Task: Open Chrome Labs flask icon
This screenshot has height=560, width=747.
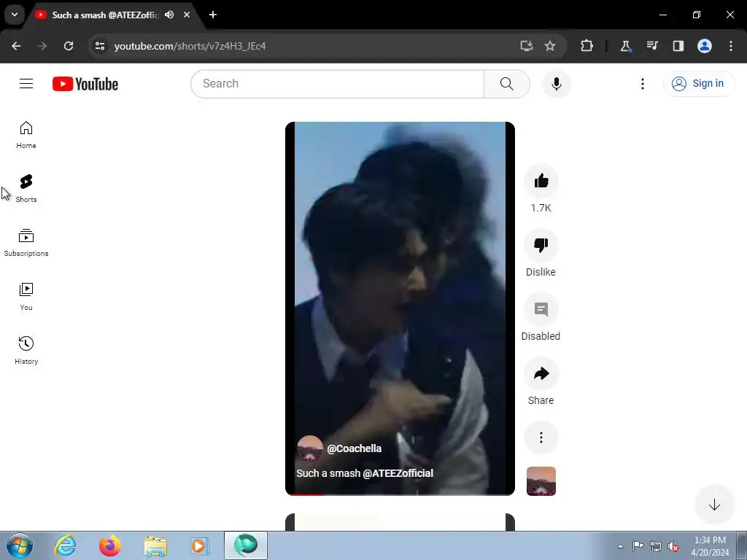Action: coord(625,46)
